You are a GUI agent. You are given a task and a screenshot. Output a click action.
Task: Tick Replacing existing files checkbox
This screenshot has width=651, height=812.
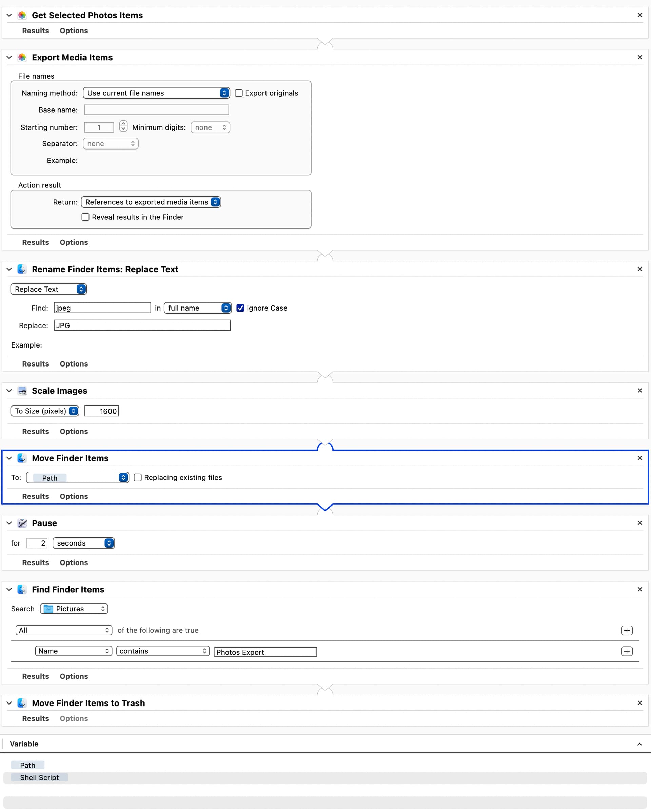click(x=138, y=478)
